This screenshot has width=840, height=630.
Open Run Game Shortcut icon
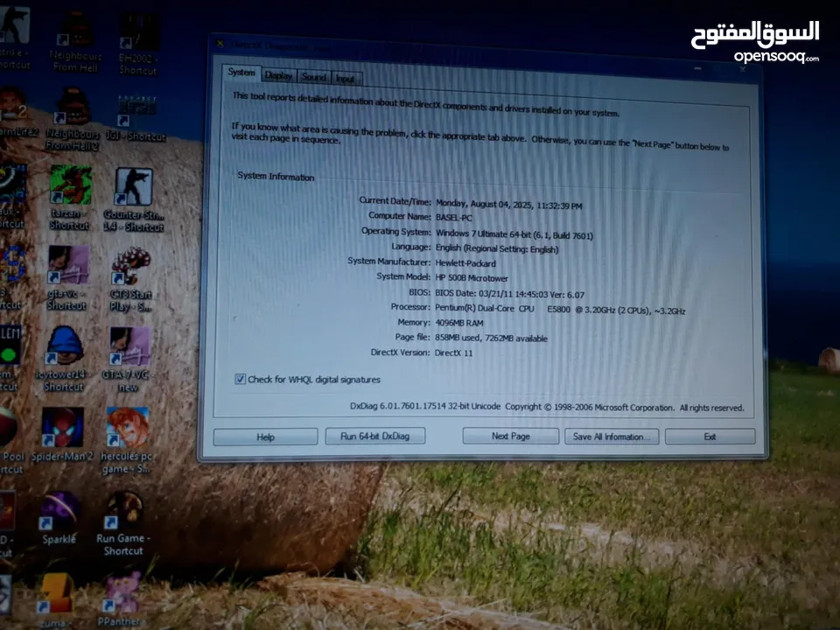click(123, 524)
